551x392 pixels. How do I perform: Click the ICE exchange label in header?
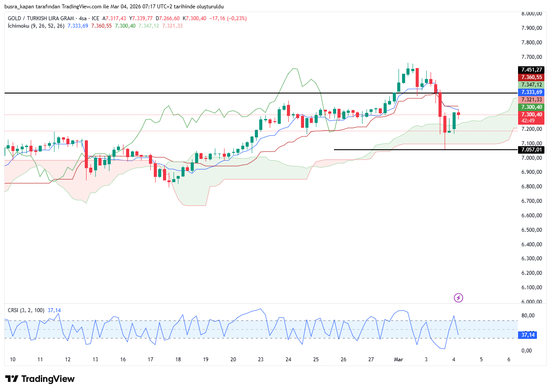95,18
